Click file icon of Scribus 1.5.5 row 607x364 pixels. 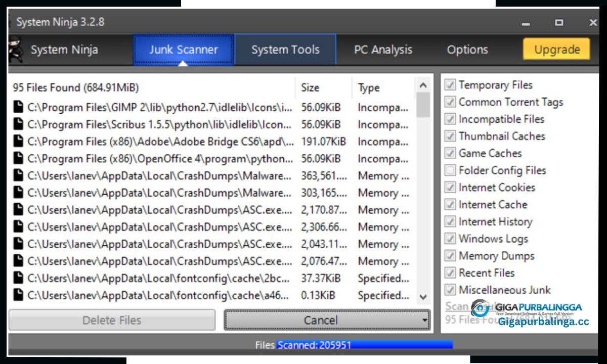click(18, 124)
